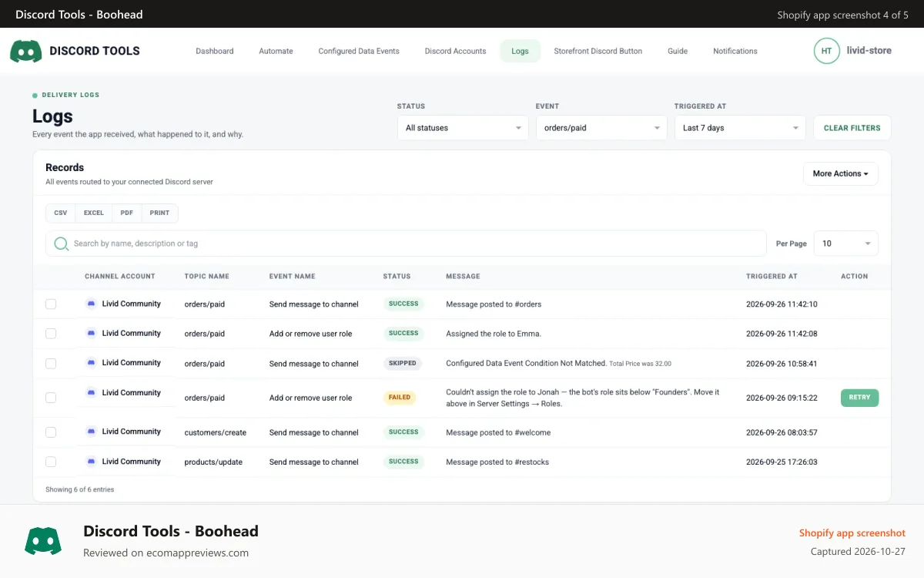Retry the failed role assignment

(859, 398)
